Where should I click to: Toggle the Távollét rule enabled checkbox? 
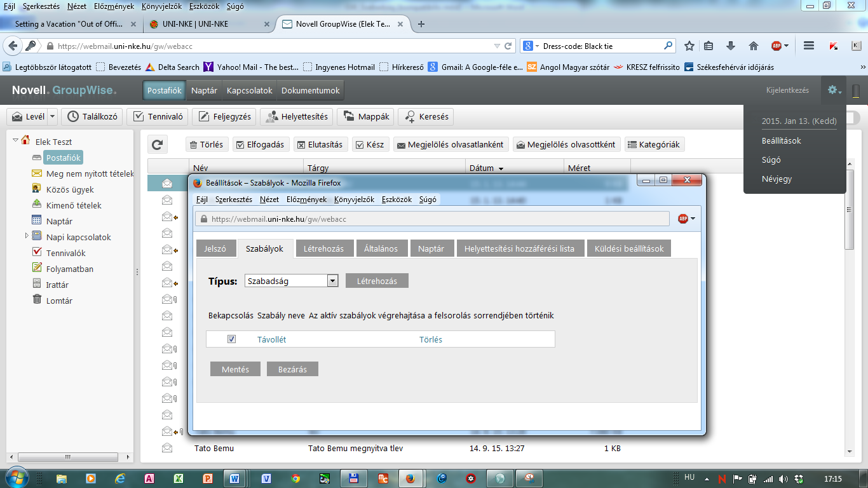coord(231,339)
